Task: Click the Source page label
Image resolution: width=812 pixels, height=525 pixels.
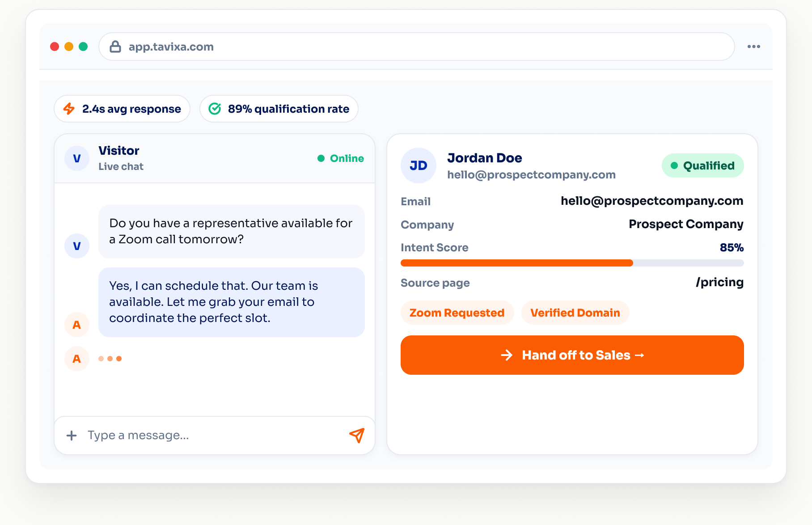Action: [435, 283]
